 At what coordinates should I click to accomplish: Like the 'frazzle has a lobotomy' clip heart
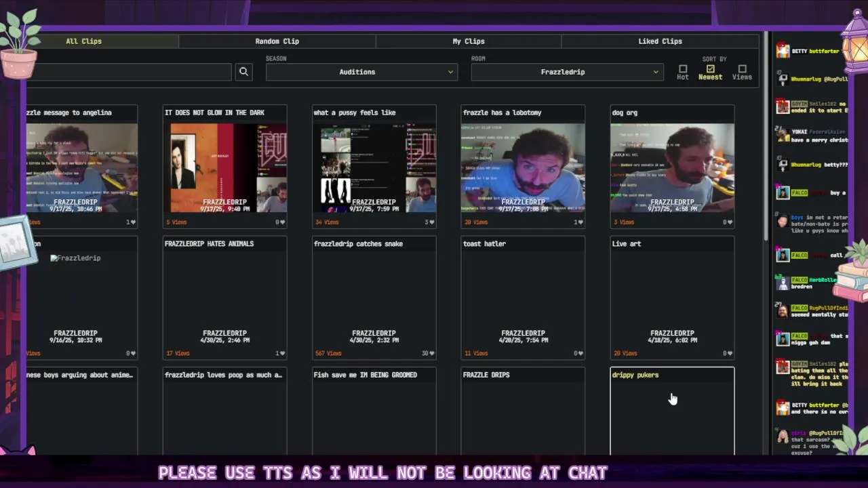579,222
